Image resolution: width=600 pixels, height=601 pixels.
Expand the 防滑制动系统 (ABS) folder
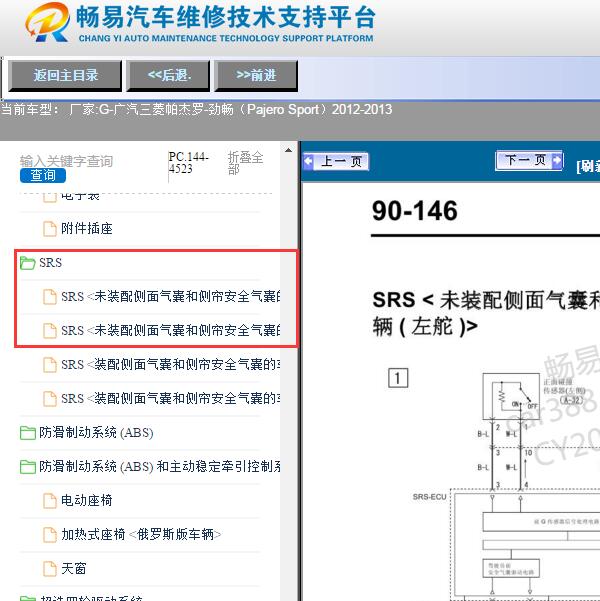96,433
